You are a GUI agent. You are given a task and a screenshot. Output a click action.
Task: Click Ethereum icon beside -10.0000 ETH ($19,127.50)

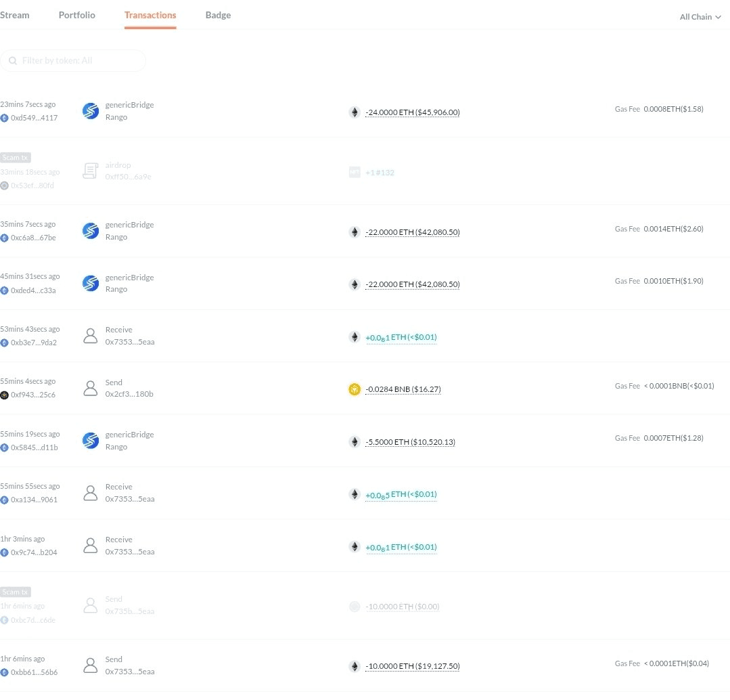point(355,666)
